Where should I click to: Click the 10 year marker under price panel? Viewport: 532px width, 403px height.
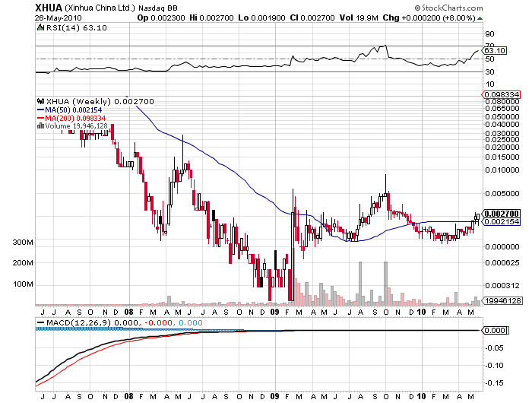421,312
